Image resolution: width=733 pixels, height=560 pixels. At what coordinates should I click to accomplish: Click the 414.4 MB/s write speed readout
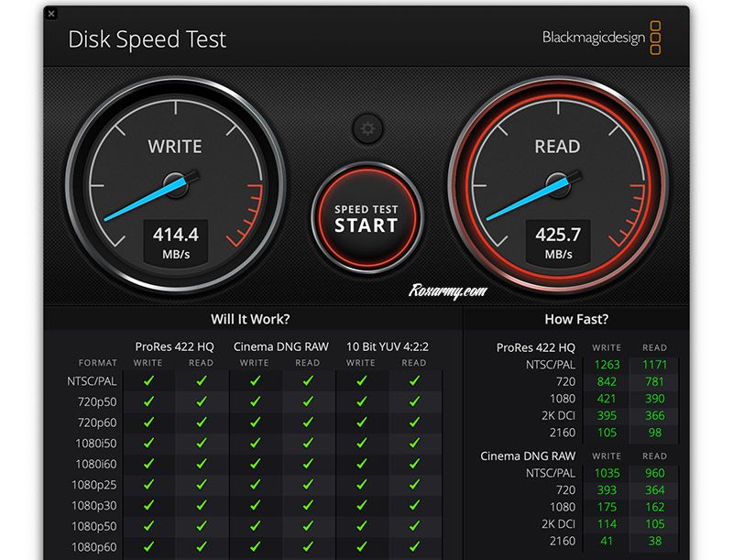click(174, 243)
